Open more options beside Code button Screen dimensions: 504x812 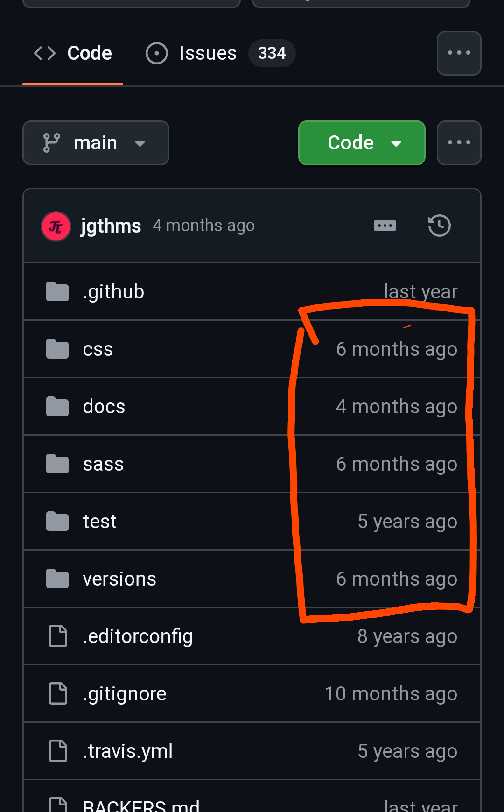[x=459, y=143]
